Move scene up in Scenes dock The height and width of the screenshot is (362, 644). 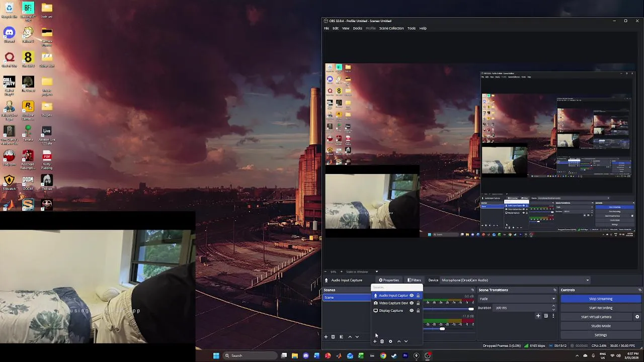350,337
